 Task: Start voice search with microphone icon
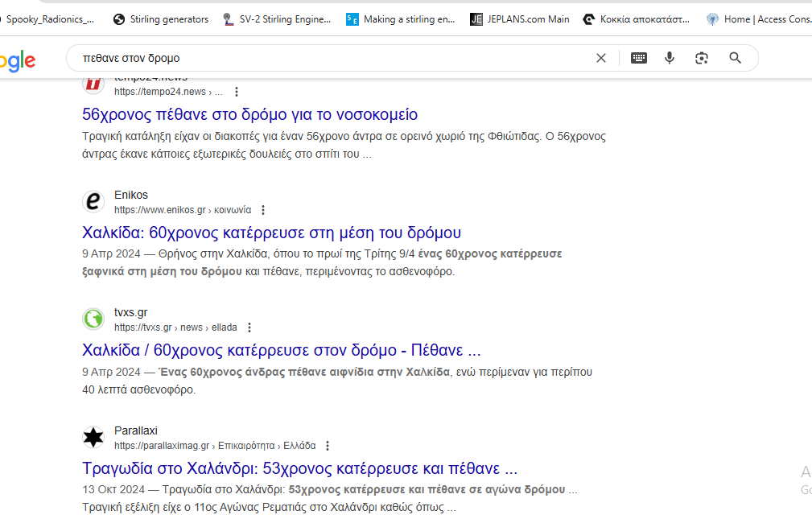670,58
